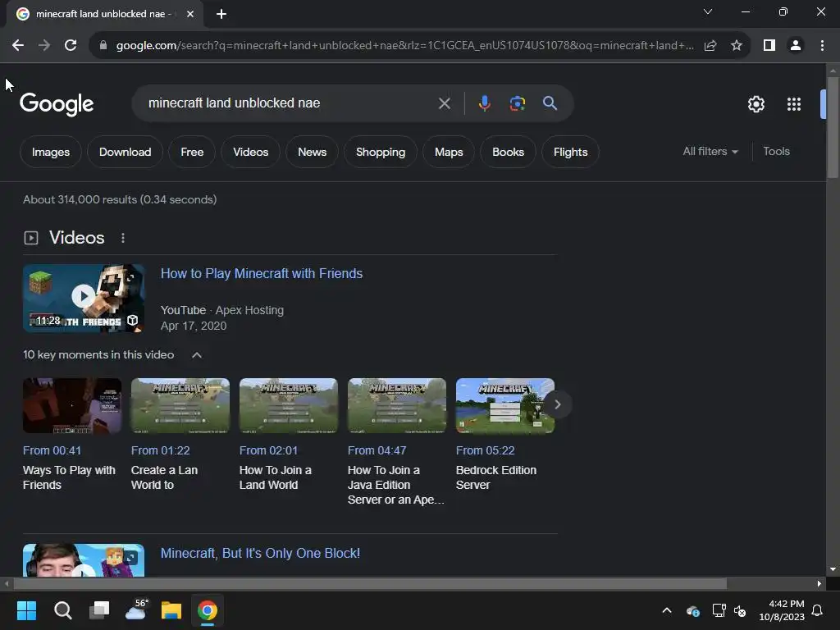Image resolution: width=840 pixels, height=630 pixels.
Task: Open a new browser tab
Action: [x=221, y=14]
